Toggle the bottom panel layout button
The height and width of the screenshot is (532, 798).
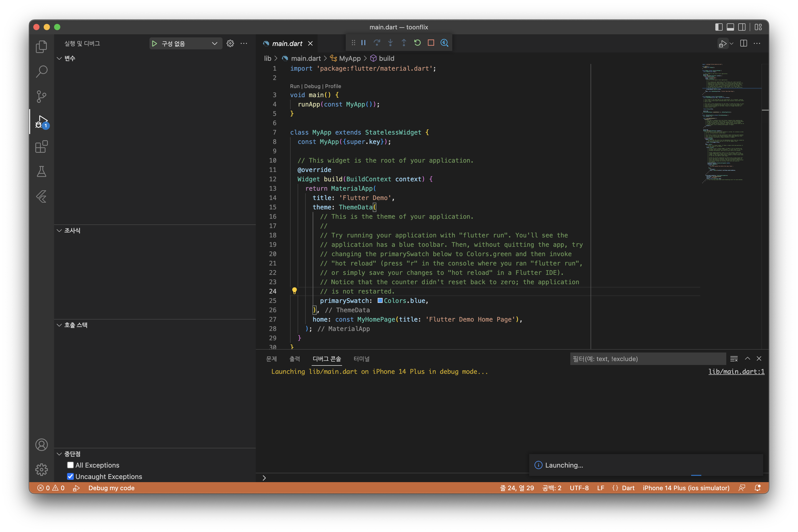pyautogui.click(x=730, y=27)
